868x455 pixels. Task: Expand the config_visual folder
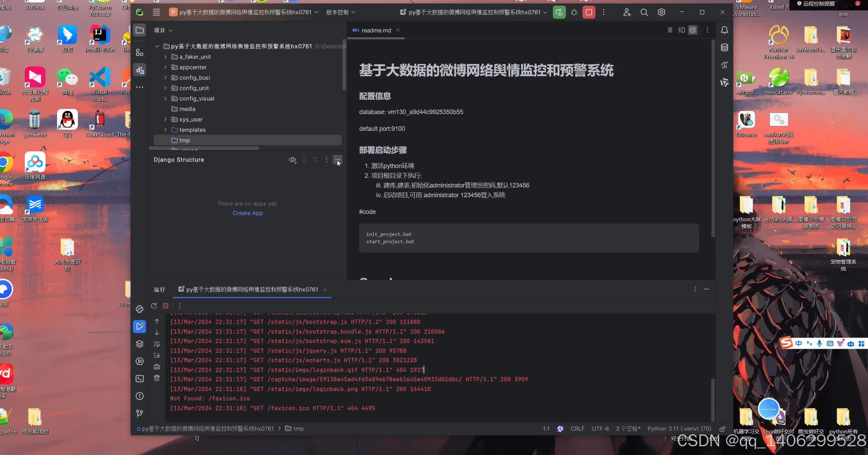(166, 98)
